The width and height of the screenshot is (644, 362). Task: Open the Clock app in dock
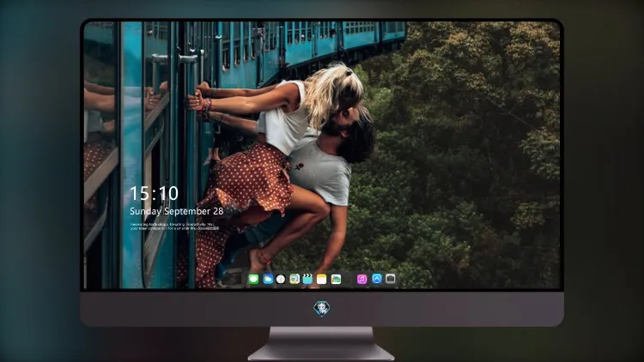[x=281, y=279]
